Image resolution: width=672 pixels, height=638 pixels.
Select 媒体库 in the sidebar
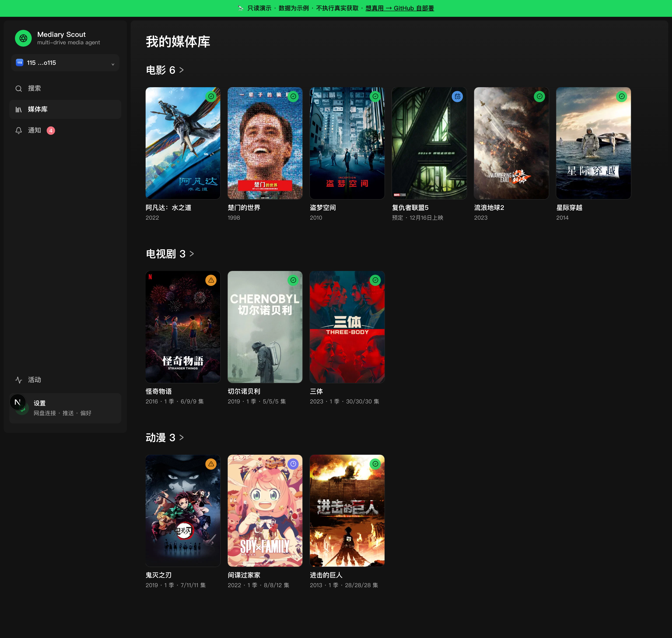[x=65, y=110]
